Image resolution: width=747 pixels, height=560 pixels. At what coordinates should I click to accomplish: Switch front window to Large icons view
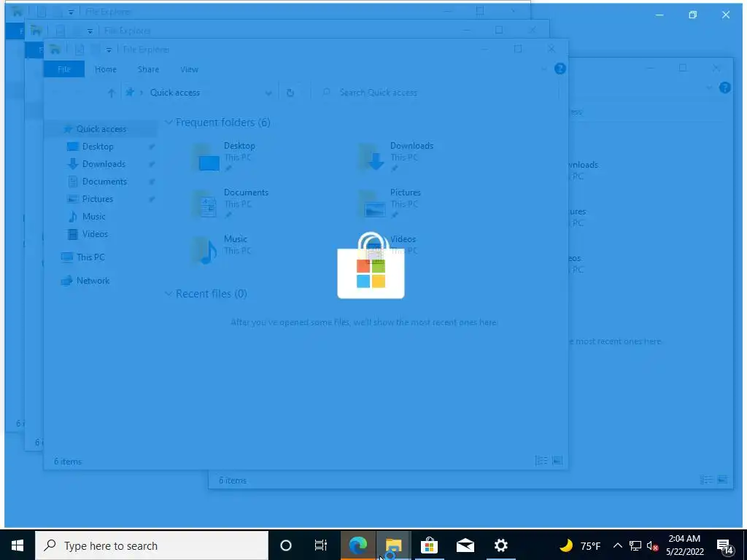(x=557, y=461)
